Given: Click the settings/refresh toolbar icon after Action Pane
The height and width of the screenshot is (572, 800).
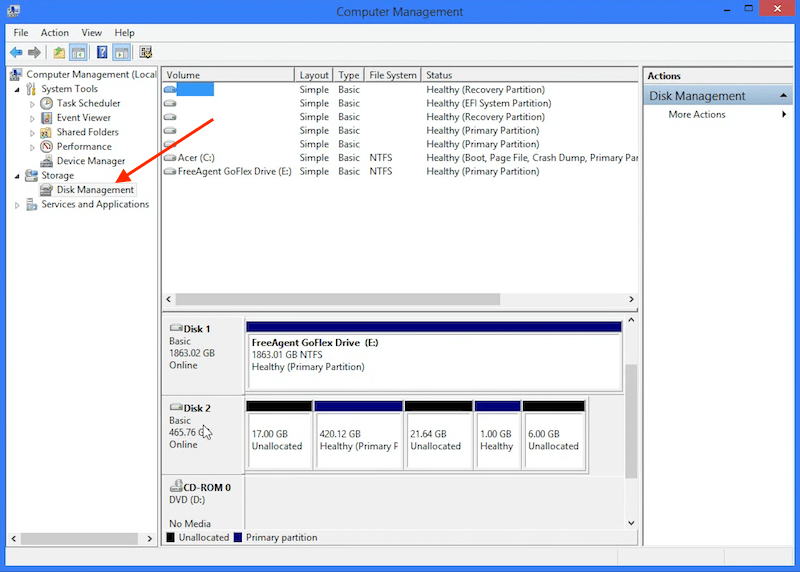Looking at the screenshot, I should coord(146,52).
